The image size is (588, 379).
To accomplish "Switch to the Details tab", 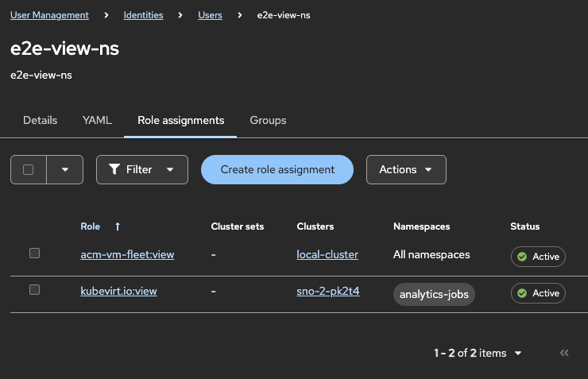I will tap(40, 120).
